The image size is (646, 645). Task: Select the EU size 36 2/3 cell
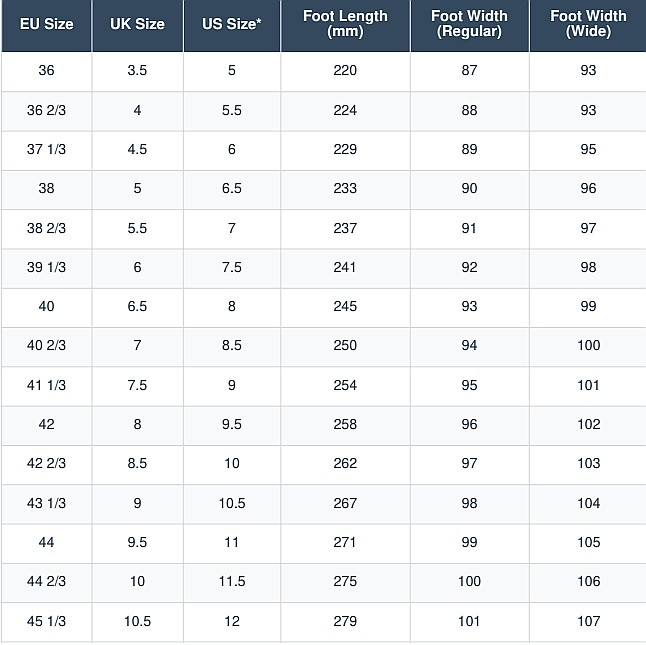click(x=47, y=110)
